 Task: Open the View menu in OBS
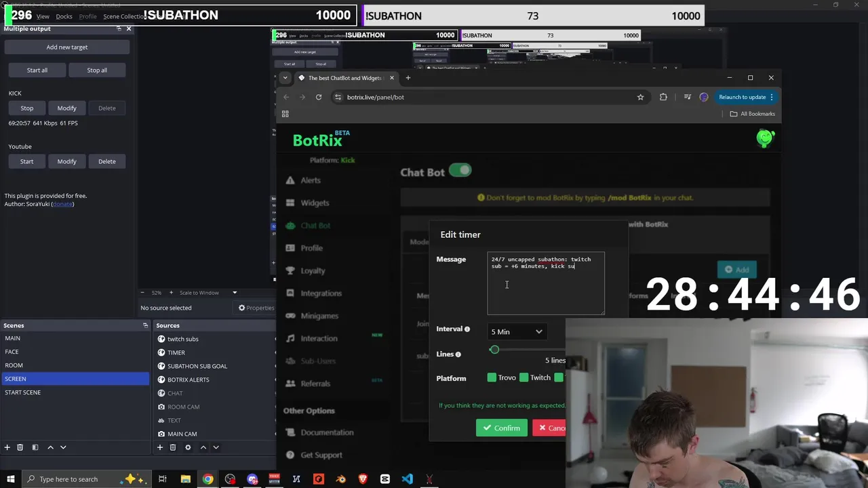(43, 16)
